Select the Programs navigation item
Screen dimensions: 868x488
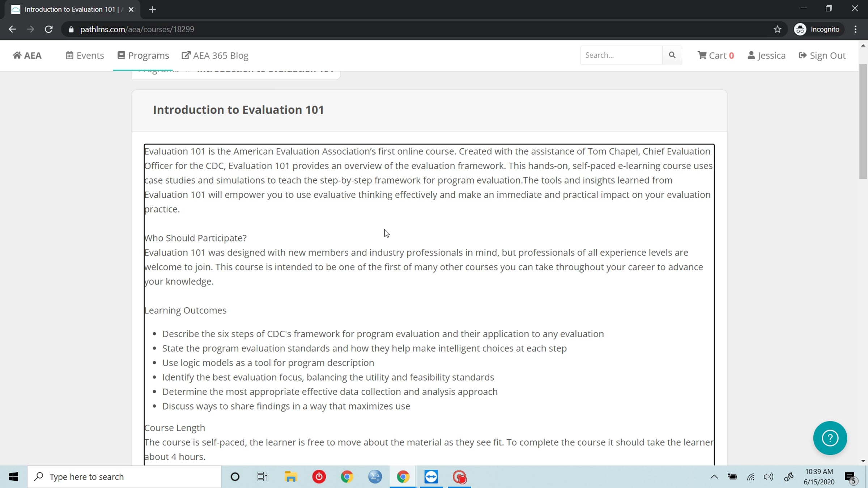[x=143, y=55]
